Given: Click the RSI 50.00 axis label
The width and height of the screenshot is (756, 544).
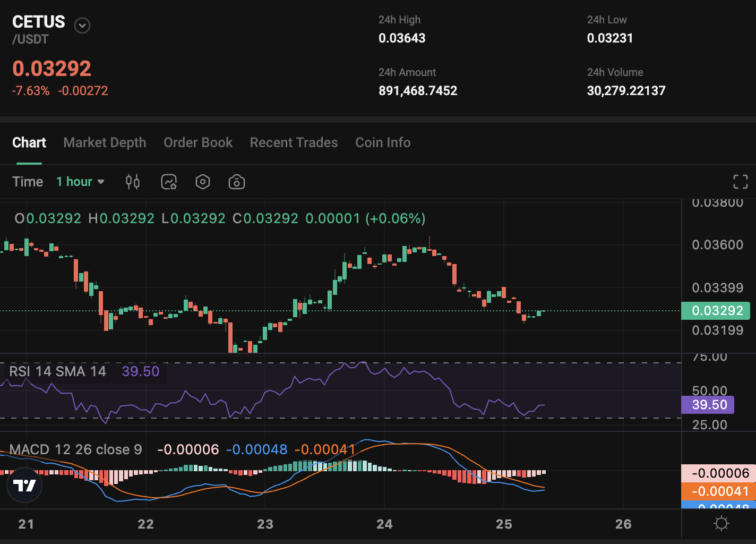Looking at the screenshot, I should pyautogui.click(x=710, y=391).
